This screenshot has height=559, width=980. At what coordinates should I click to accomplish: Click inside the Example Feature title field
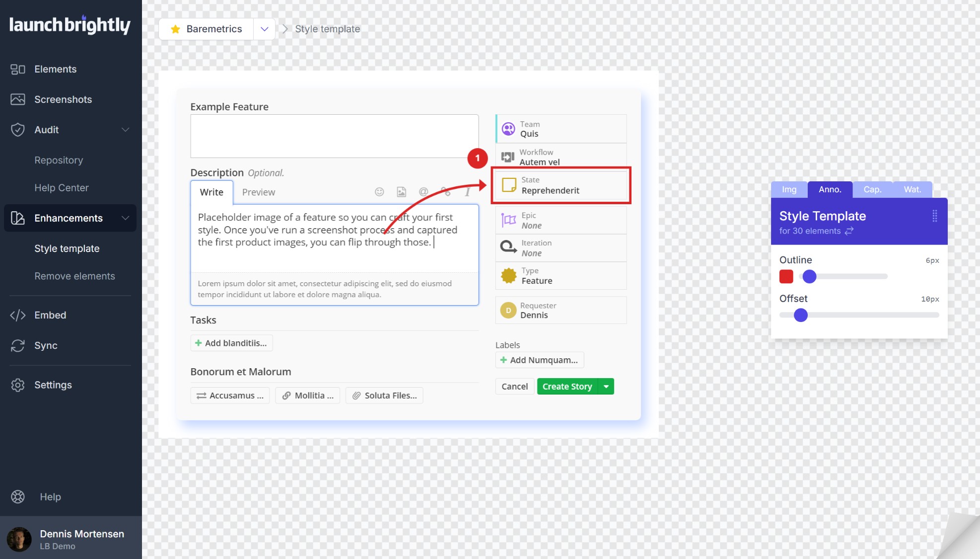tap(334, 136)
